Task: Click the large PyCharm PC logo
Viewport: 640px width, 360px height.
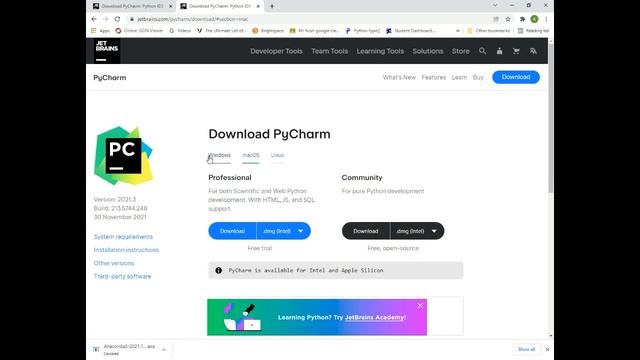Action: coord(123,156)
